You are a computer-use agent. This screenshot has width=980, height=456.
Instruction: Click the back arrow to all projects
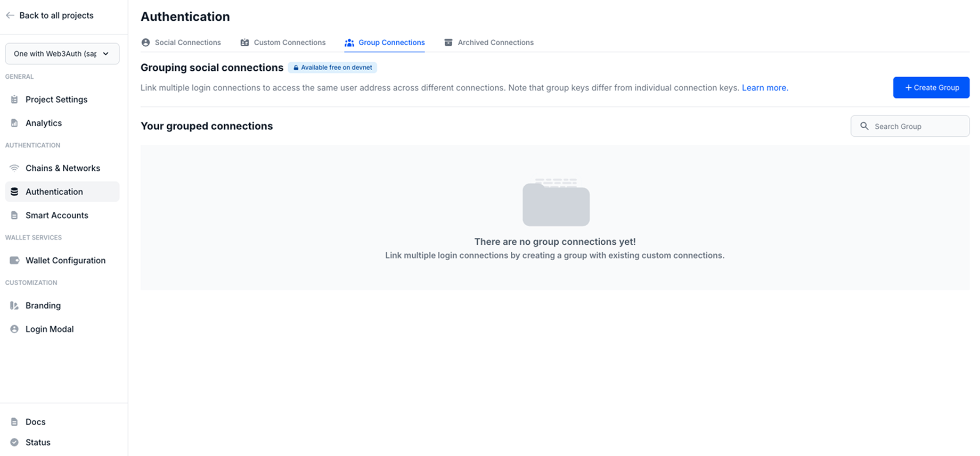[x=10, y=15]
